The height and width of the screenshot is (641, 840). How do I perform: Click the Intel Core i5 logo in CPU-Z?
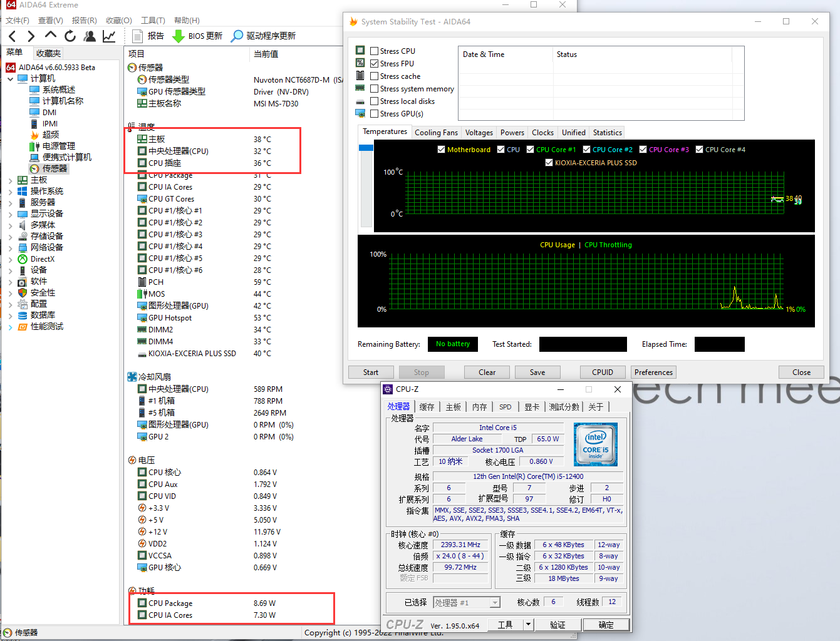tap(596, 444)
